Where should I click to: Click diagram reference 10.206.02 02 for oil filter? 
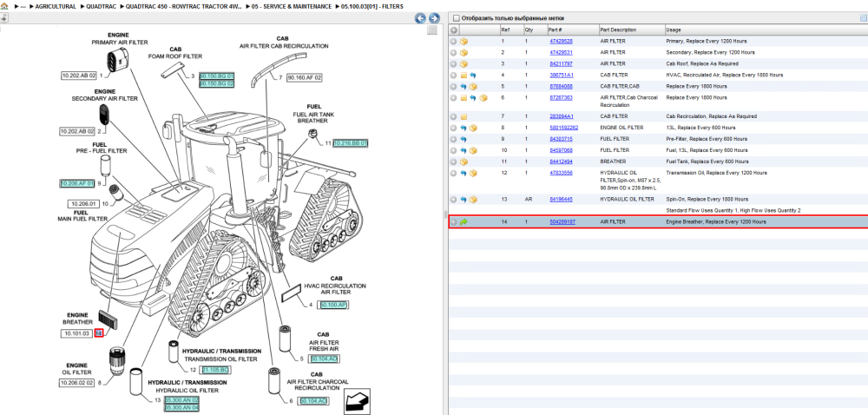77,383
